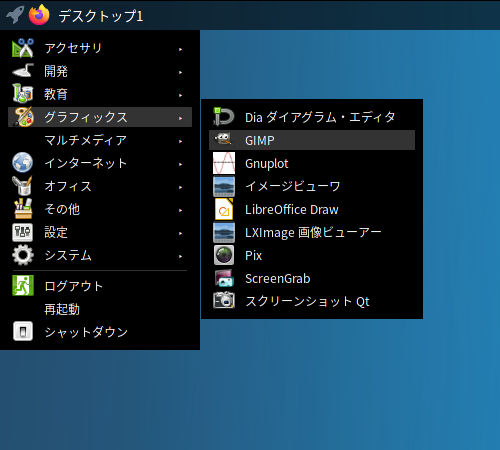
Task: Expand the 教育 submenu arrow
Action: pos(180,95)
